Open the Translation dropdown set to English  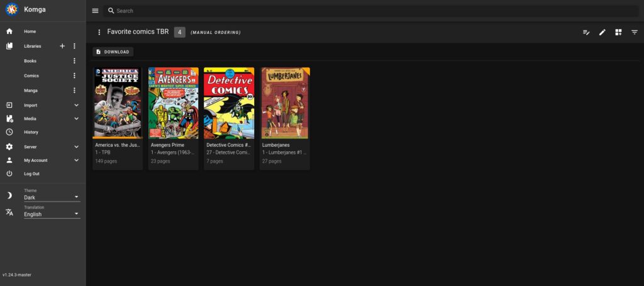tap(52, 214)
